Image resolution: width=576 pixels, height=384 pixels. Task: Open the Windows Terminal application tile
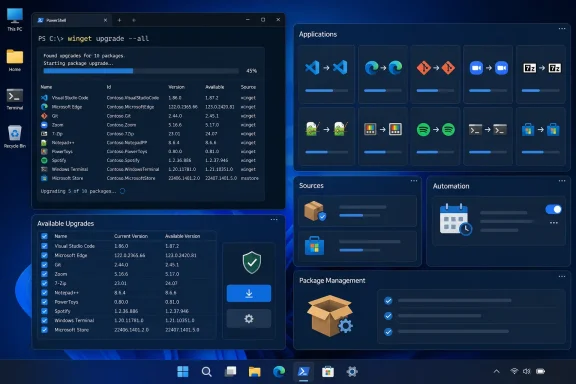point(488,136)
